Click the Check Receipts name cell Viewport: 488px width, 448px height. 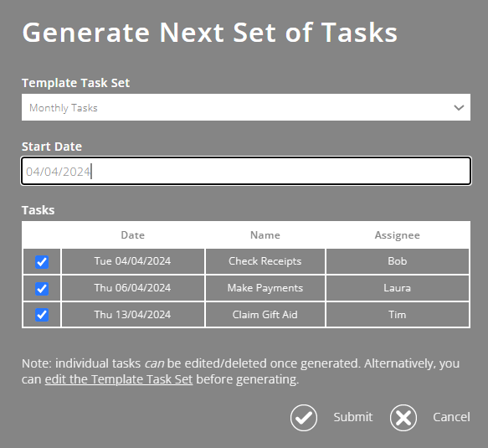pyautogui.click(x=265, y=261)
